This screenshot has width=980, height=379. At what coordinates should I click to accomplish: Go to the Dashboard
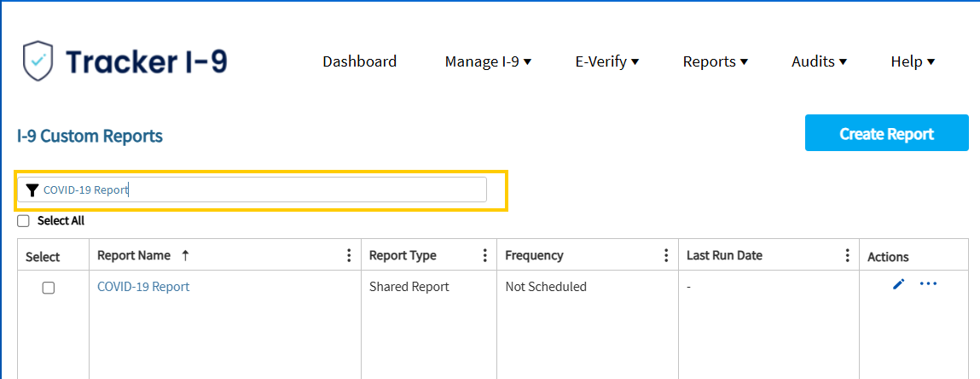[359, 62]
